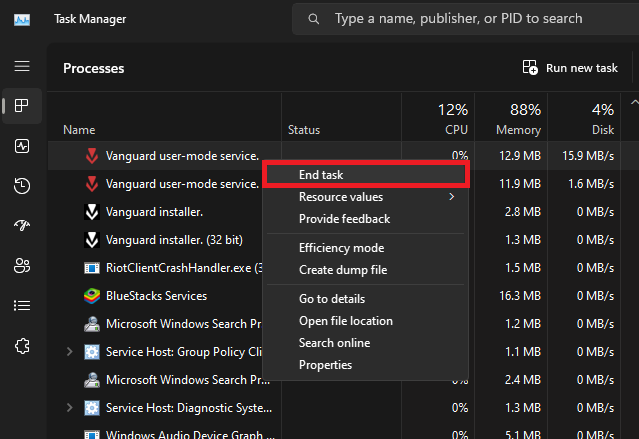Select the Processes sidebar icon

pyautogui.click(x=22, y=106)
